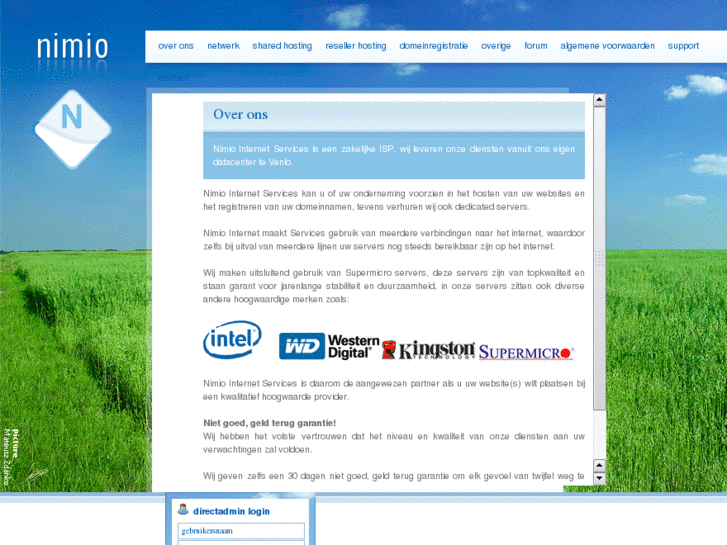Open the 'over ons' menu item
The image size is (727, 545).
(176, 46)
